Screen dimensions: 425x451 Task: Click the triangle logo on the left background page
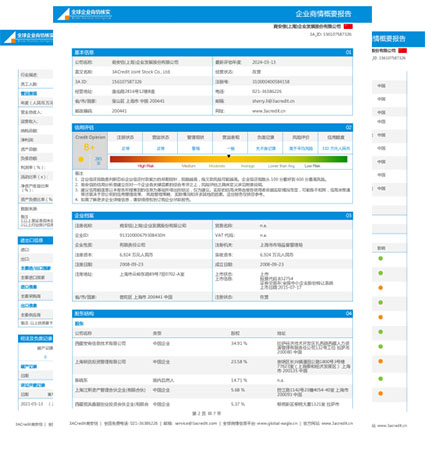[x=10, y=37]
